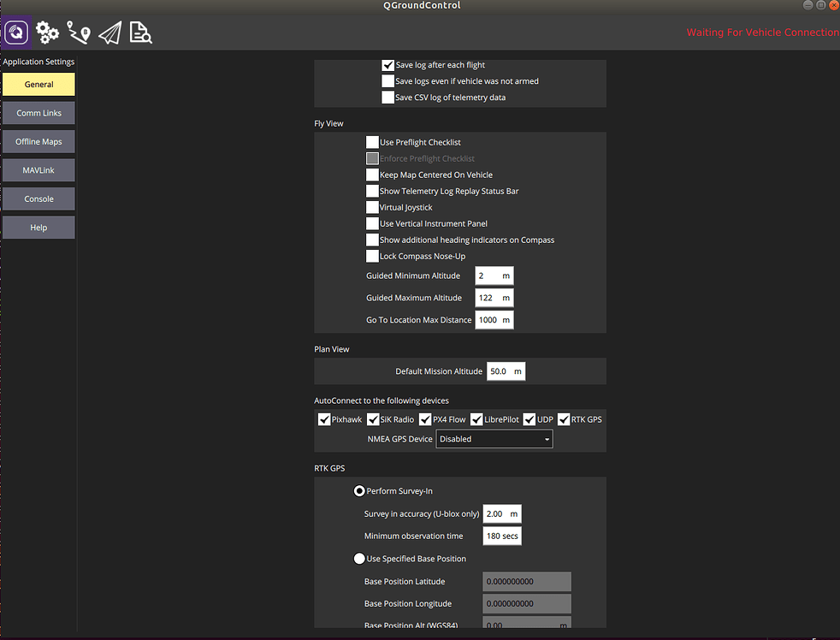This screenshot has width=840, height=640.
Task: Switch to MAVLink settings
Action: tap(38, 169)
